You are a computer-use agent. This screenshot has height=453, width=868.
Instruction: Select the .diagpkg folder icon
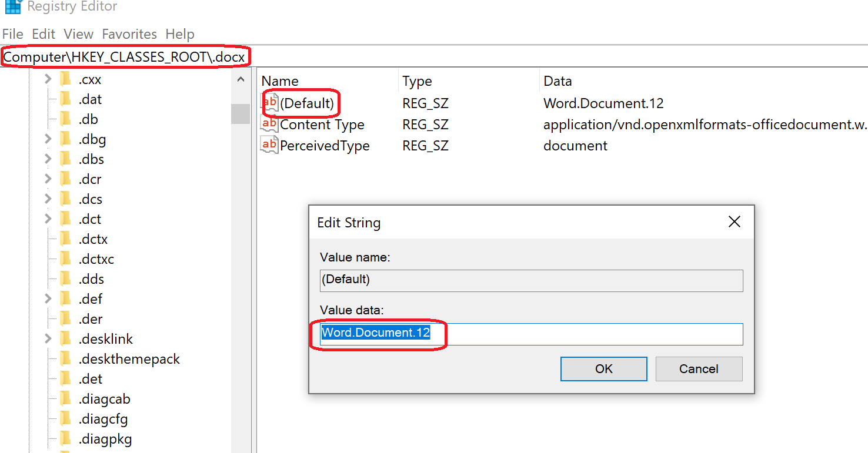[65, 439]
